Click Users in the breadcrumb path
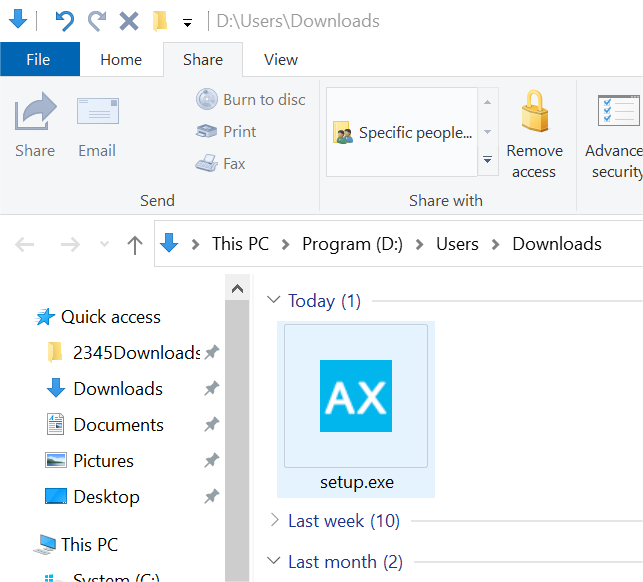This screenshot has height=582, width=643. [457, 244]
